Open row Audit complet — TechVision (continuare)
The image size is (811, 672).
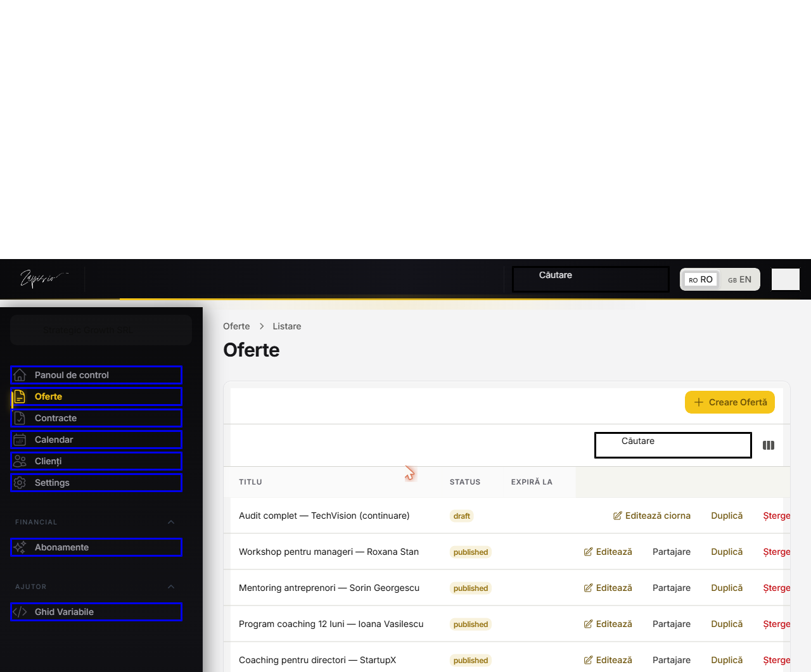[x=324, y=516]
